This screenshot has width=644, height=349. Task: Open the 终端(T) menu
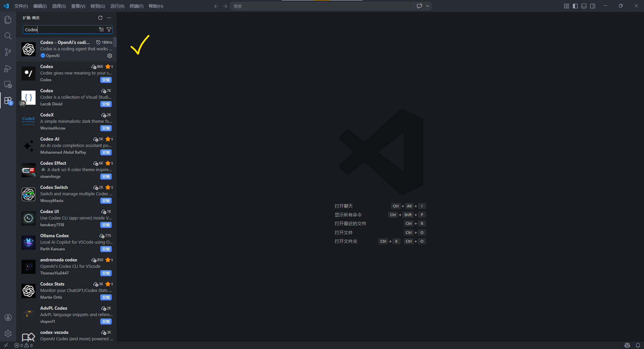pos(136,6)
